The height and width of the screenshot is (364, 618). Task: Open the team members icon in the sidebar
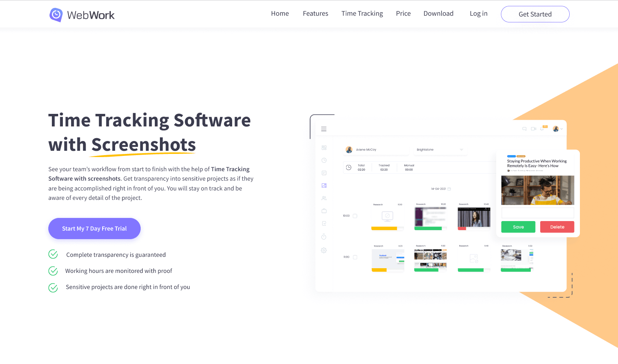pyautogui.click(x=324, y=198)
